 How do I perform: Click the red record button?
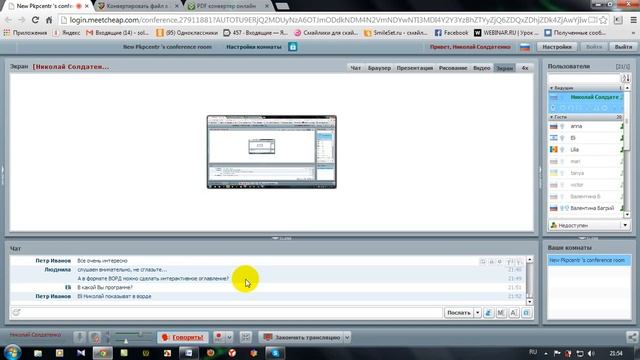pyautogui.click(x=219, y=337)
